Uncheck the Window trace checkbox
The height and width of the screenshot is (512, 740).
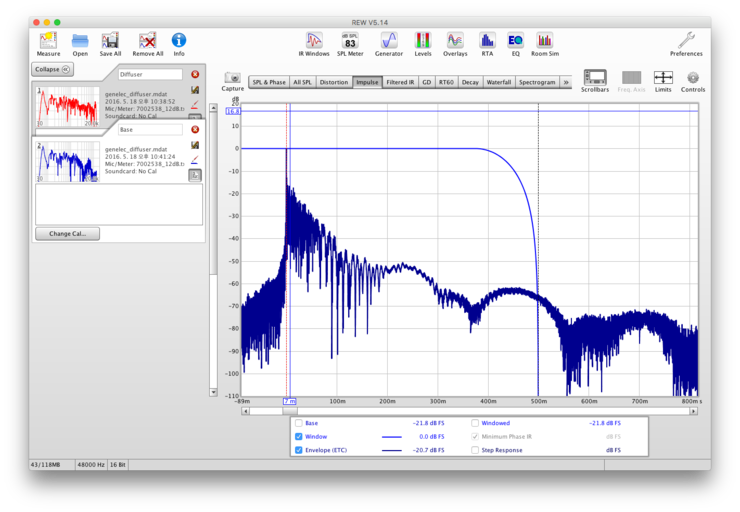pyautogui.click(x=299, y=437)
